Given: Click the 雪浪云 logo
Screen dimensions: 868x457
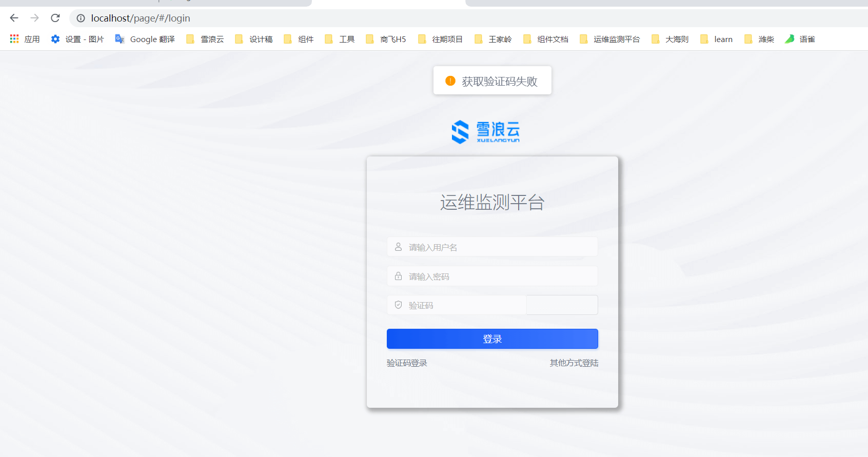Looking at the screenshot, I should tap(486, 132).
